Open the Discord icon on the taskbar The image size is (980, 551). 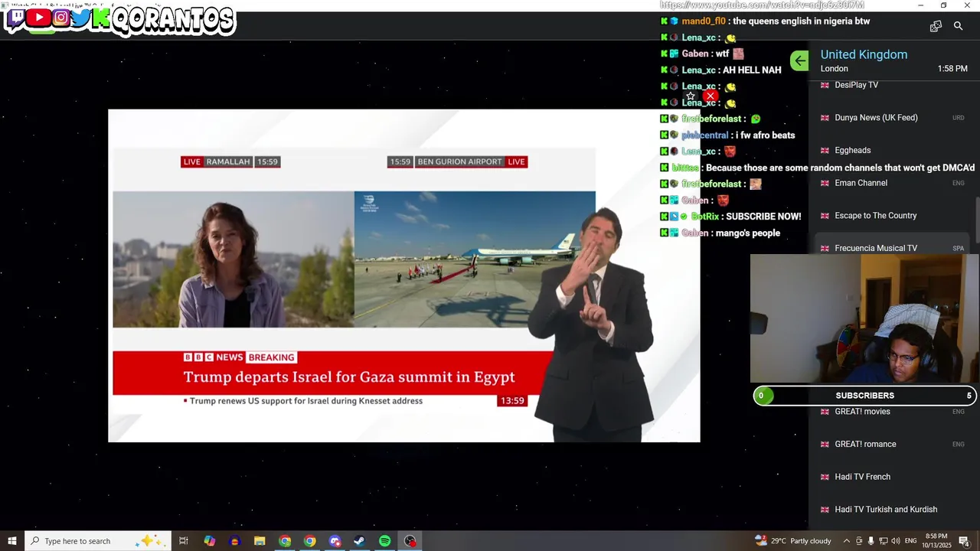click(335, 541)
